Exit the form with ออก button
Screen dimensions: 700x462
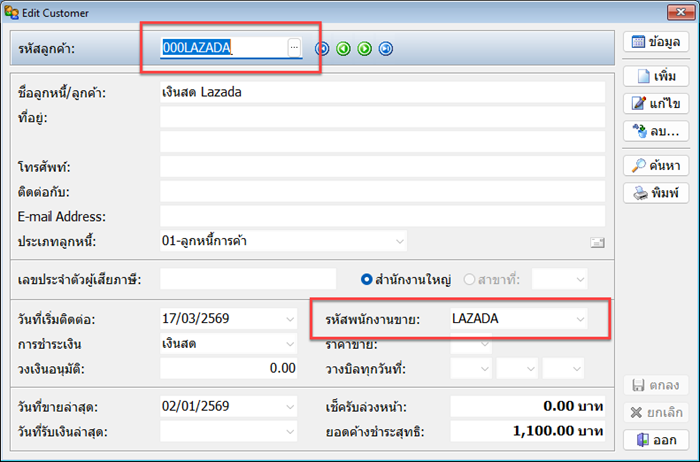[x=657, y=439]
